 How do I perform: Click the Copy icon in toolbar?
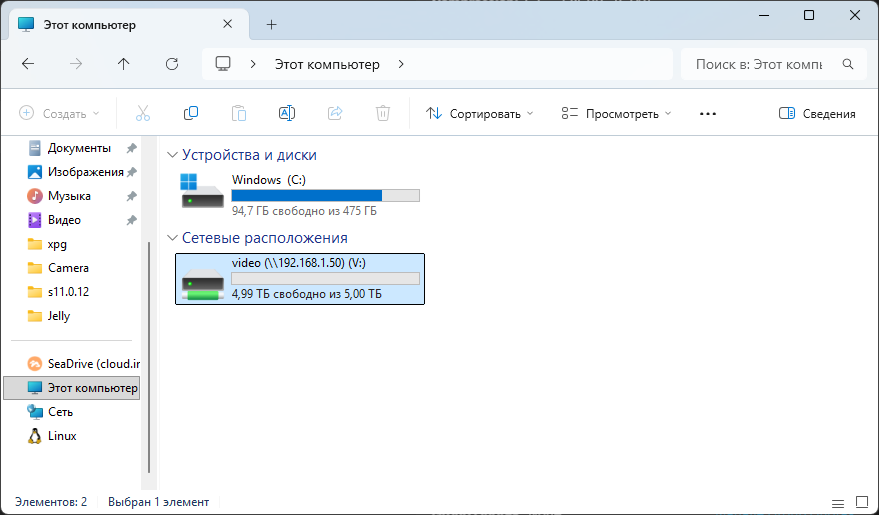click(x=190, y=114)
